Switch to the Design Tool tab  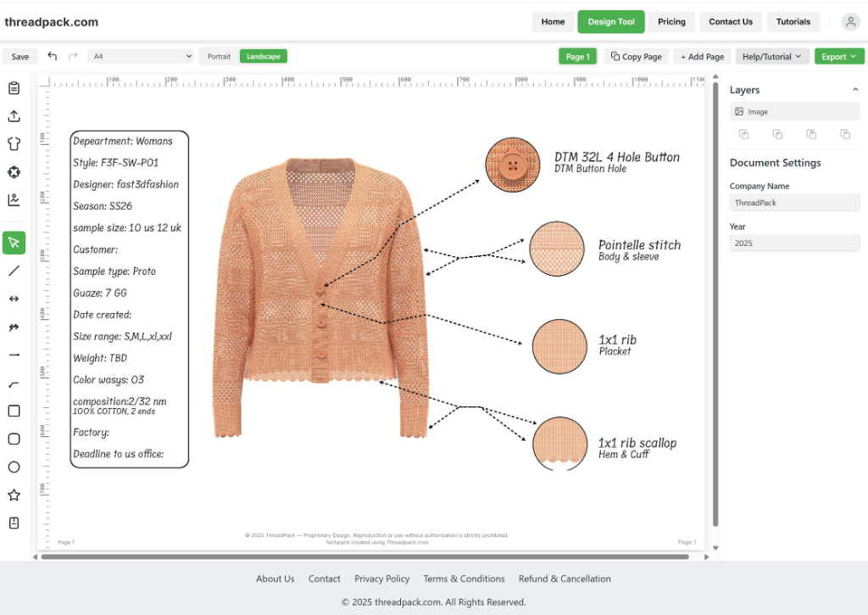[610, 21]
